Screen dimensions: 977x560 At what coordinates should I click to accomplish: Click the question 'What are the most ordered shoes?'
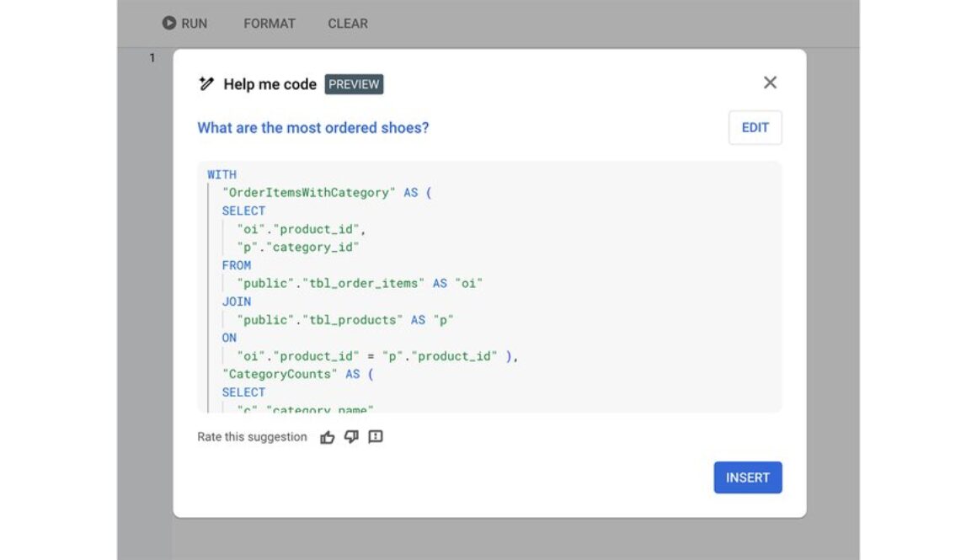[313, 127]
